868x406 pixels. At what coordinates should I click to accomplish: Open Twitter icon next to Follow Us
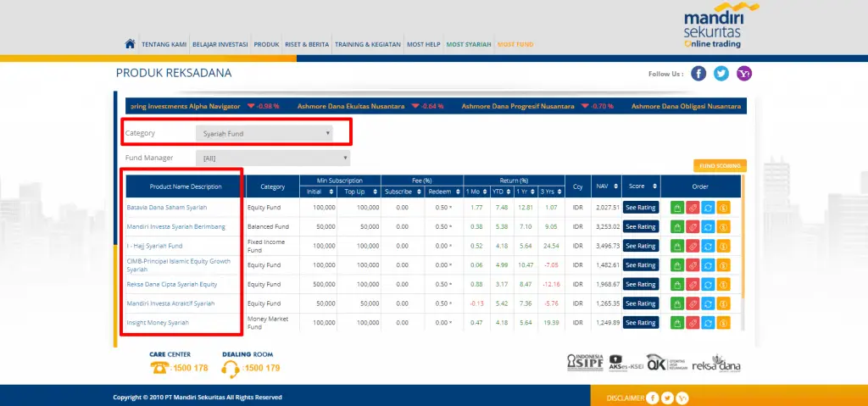721,74
